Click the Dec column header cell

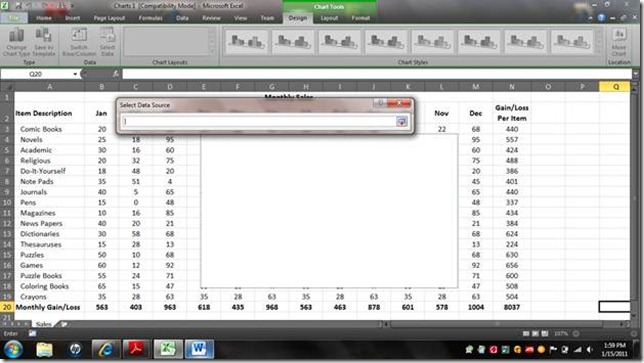click(475, 113)
